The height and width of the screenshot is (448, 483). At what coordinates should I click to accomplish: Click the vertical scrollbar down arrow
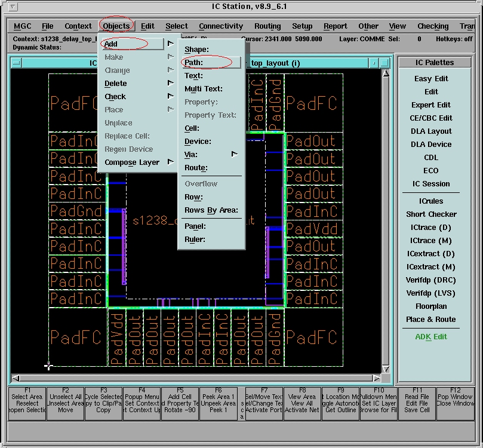point(386,369)
